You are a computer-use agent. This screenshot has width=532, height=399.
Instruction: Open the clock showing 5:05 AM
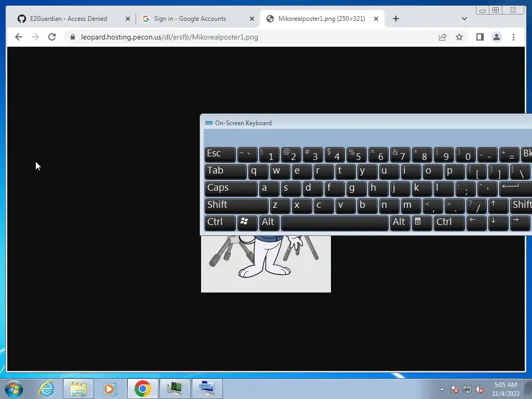[x=506, y=389]
